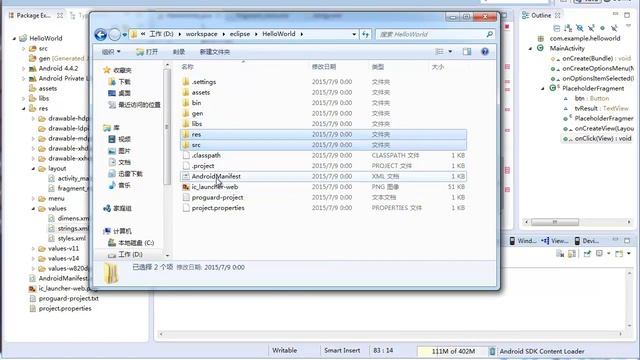
Task: Maximize the Outline view panel
Action: [627, 15]
